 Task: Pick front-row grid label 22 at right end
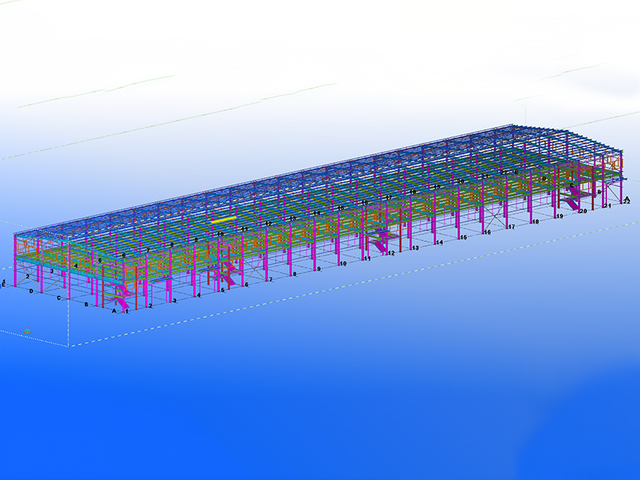pos(627,201)
